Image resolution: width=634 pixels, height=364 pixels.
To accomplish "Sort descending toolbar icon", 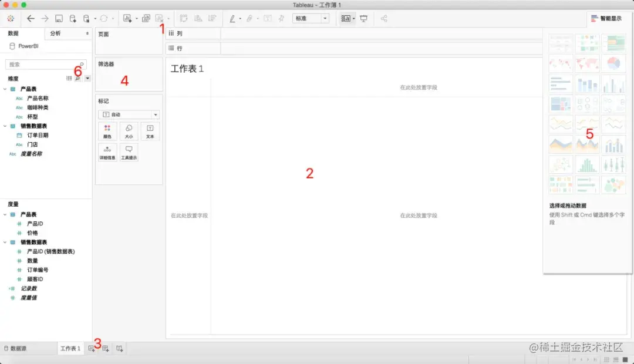I will (212, 18).
